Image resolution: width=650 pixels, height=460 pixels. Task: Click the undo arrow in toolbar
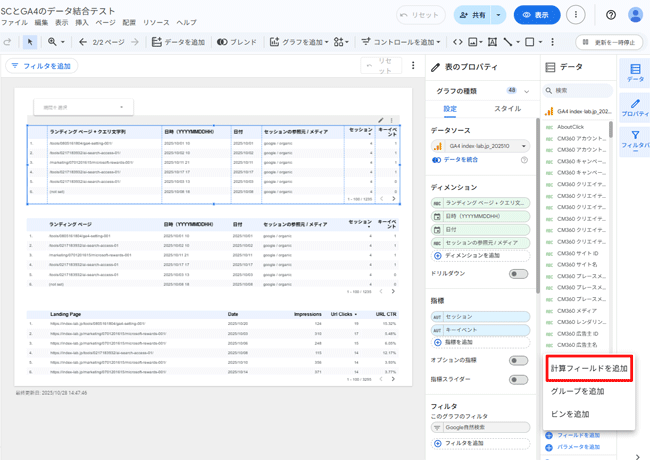7,42
